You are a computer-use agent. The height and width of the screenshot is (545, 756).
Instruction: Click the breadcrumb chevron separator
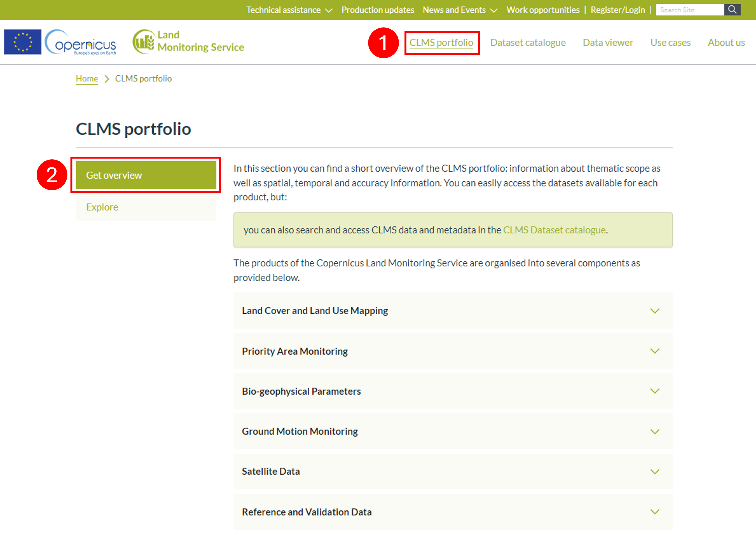pyautogui.click(x=107, y=79)
